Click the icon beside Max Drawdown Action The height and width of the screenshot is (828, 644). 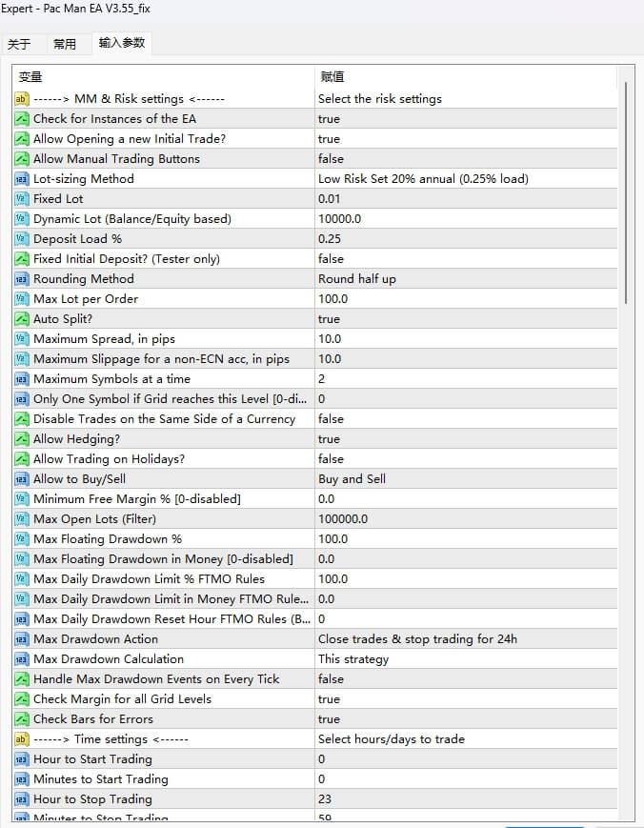click(x=22, y=639)
